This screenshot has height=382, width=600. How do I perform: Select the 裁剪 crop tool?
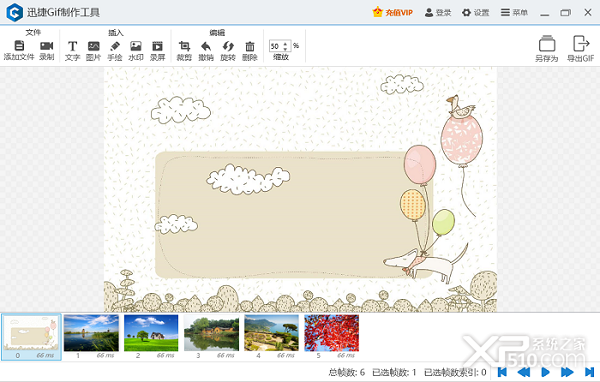pyautogui.click(x=184, y=46)
